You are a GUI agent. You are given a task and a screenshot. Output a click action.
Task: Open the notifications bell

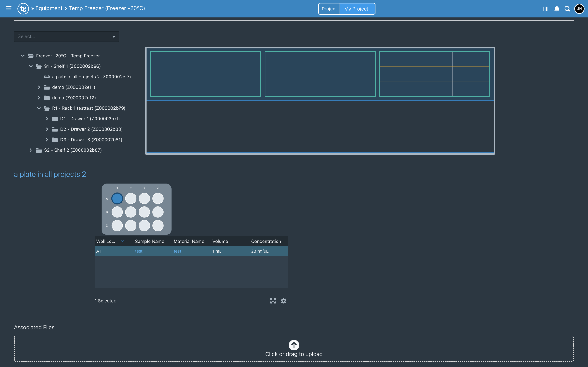coord(557,9)
